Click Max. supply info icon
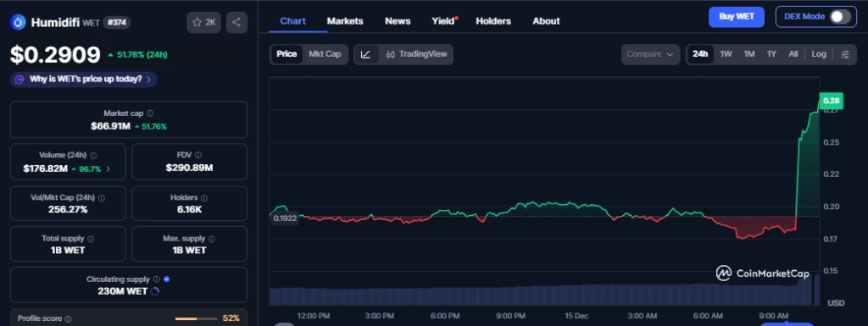This screenshot has height=326, width=868. (211, 240)
